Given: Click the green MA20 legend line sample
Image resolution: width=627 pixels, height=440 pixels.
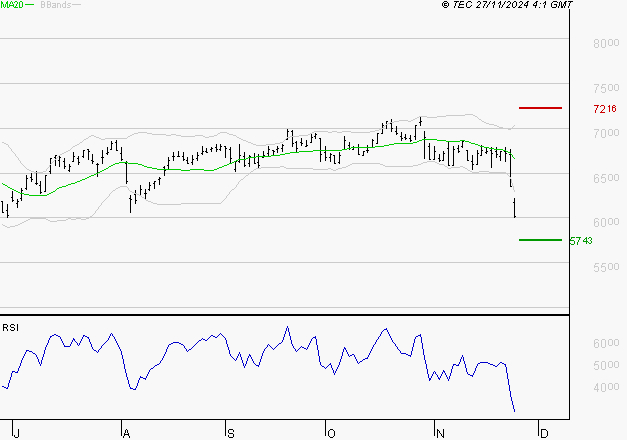Looking at the screenshot, I should [29, 6].
